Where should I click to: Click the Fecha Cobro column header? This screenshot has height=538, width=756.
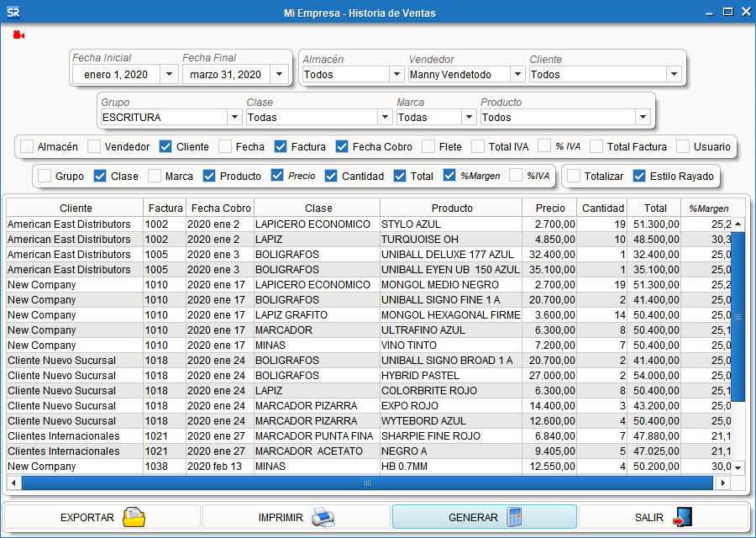(220, 208)
